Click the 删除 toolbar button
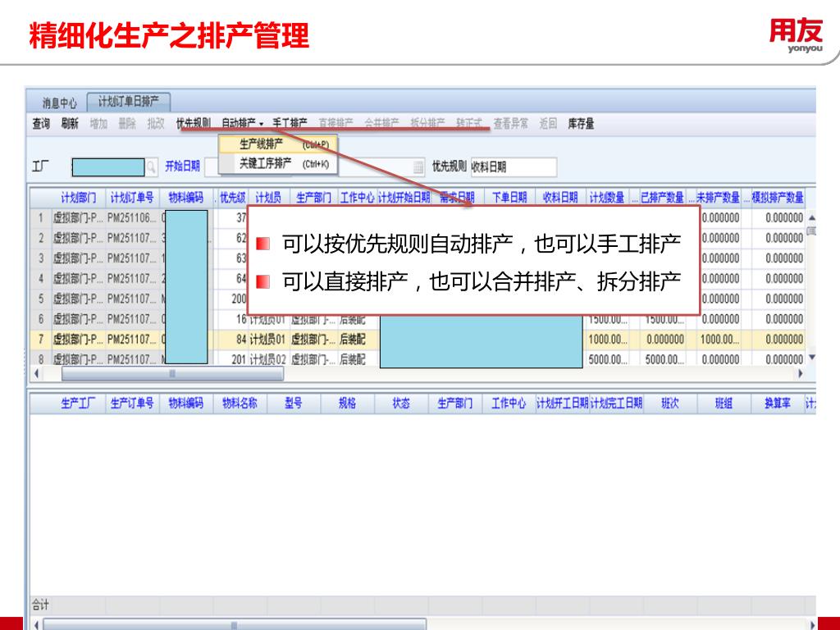Screen dimensions: 840x630 pos(127,124)
